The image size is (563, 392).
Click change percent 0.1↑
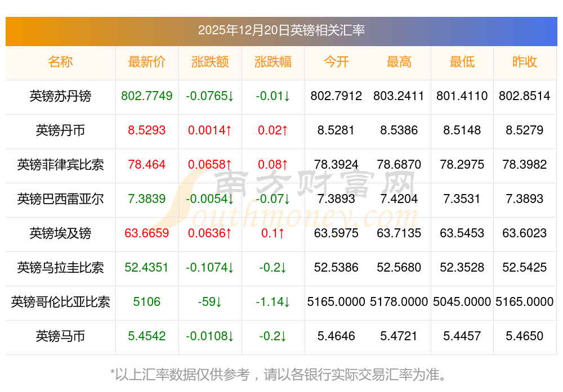[x=273, y=233]
